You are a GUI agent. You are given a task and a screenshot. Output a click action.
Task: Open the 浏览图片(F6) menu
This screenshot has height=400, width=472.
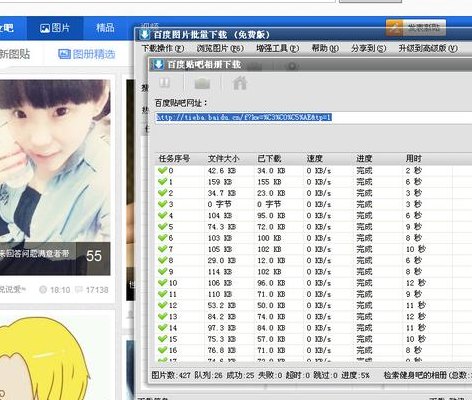point(220,48)
